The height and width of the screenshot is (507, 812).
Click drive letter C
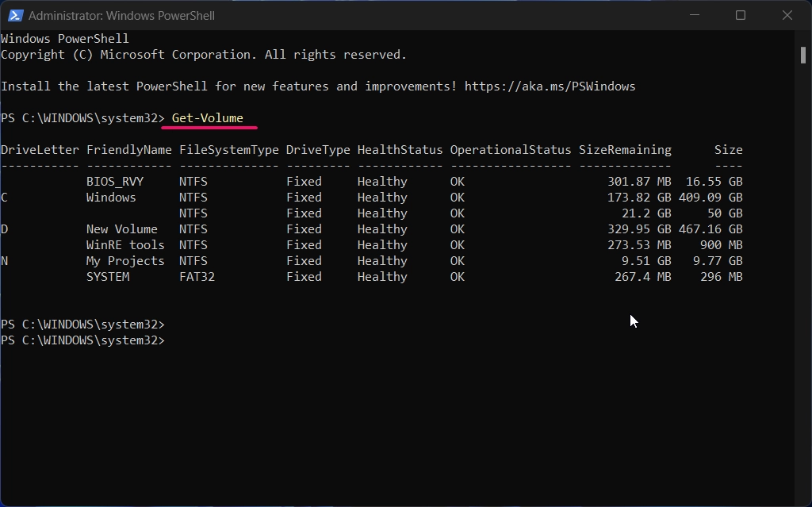click(4, 198)
